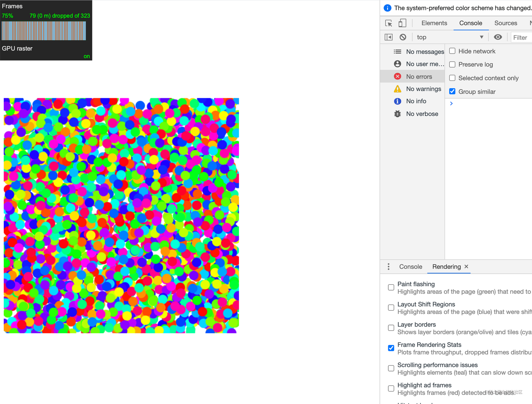Viewport: 532px width, 404px height.
Task: Select the inspect element tool
Action: 388,23
